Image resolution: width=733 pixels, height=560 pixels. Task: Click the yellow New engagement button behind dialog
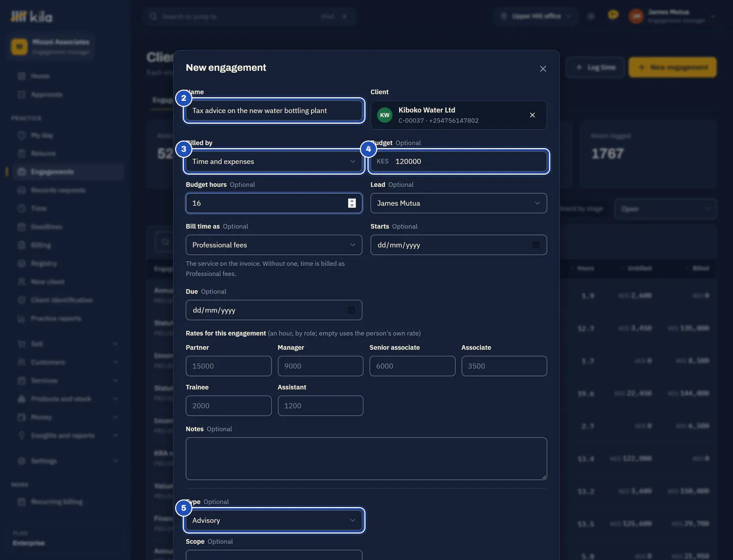tap(672, 67)
